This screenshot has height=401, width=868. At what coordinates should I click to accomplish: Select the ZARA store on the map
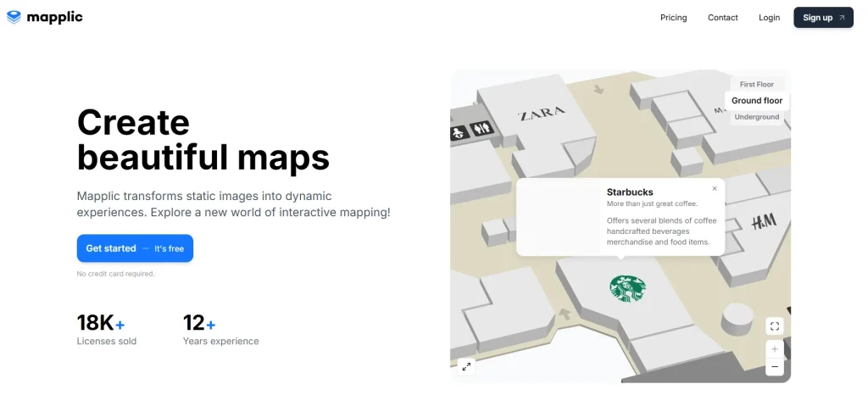tap(541, 114)
